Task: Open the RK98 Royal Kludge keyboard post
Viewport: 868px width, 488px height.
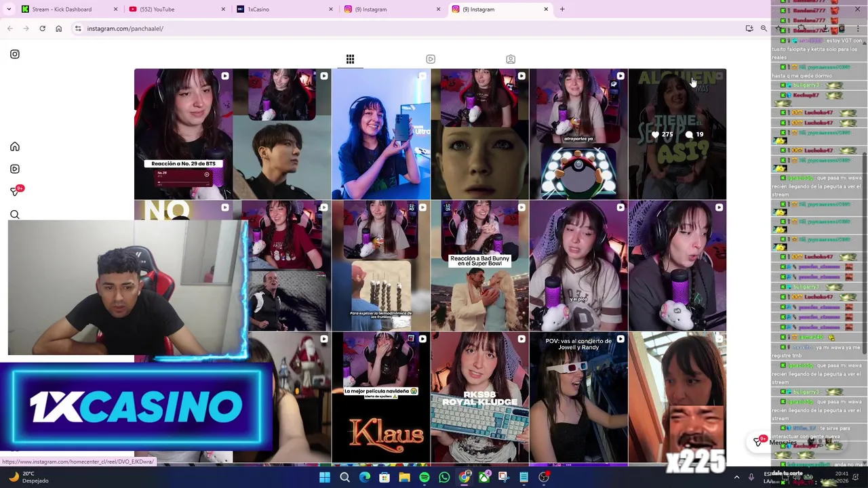Action: tap(479, 397)
